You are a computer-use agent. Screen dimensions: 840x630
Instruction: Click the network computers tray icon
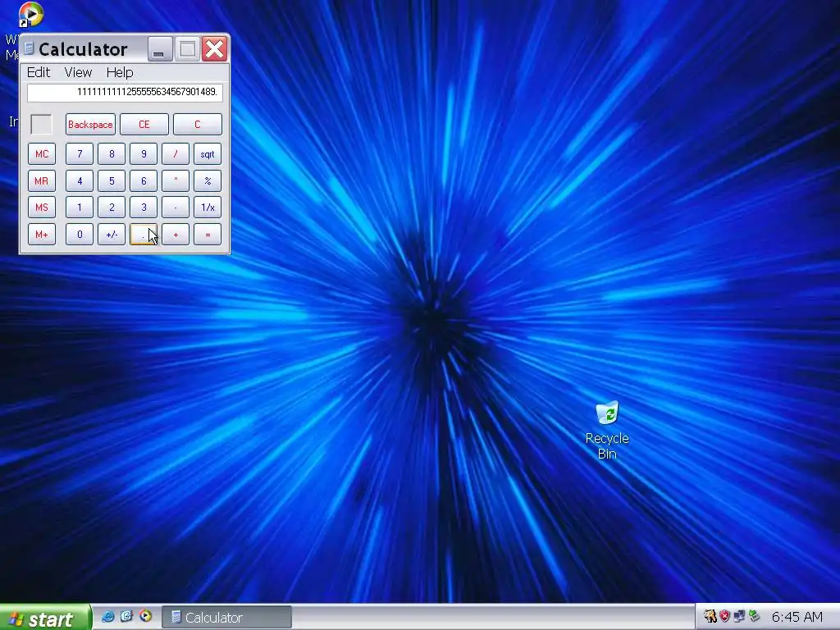(739, 617)
